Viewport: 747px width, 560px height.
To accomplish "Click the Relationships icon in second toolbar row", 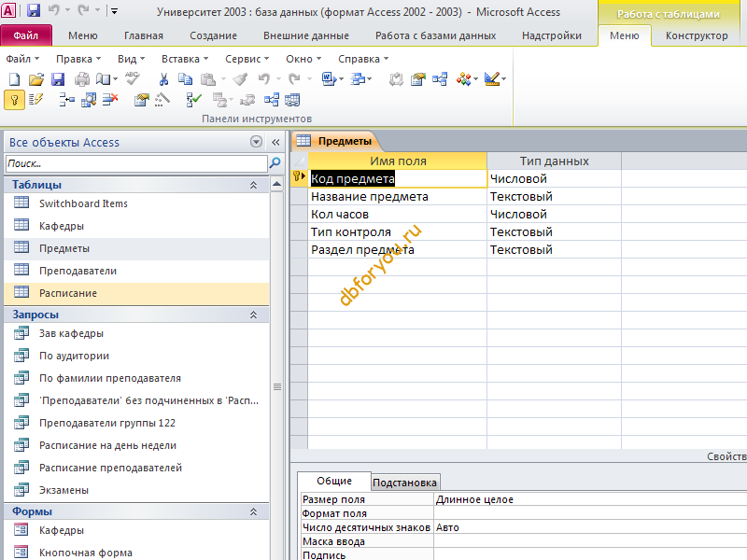I will coord(272,100).
